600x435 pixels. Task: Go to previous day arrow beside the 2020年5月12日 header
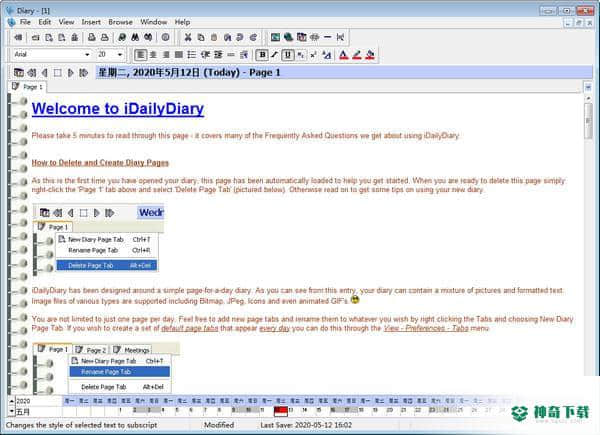(x=45, y=72)
